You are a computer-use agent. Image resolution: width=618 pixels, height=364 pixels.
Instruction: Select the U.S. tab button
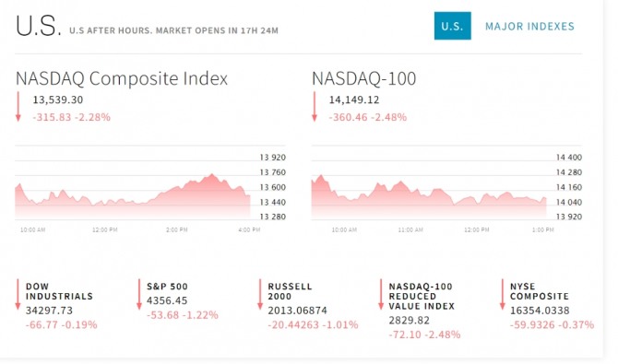[453, 26]
